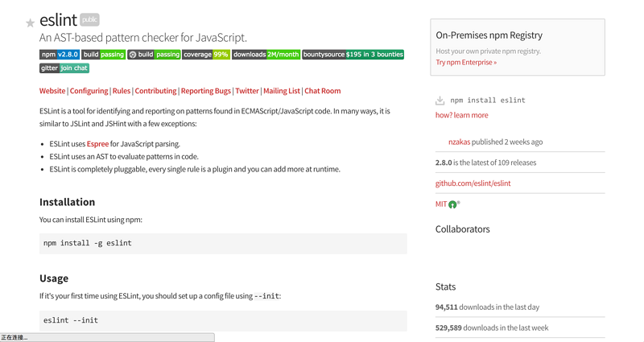Open github.com/eslint/eslint repository link
Image resolution: width=644 pixels, height=342 pixels.
click(x=473, y=183)
